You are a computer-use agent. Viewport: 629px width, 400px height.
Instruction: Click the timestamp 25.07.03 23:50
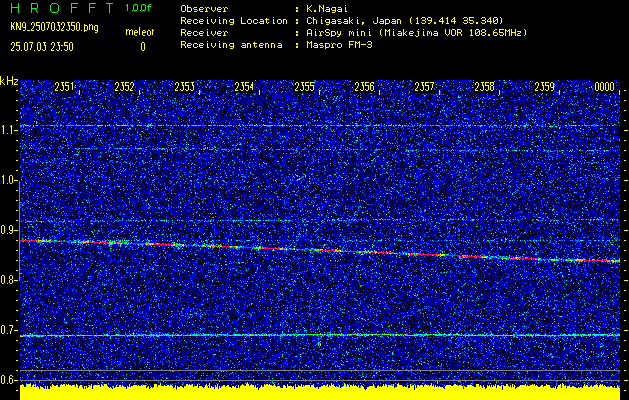point(42,47)
